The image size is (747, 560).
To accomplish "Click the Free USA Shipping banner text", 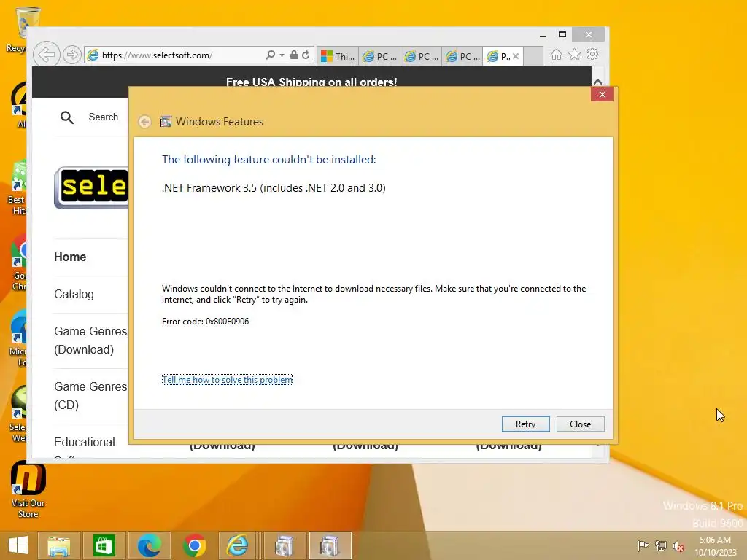I will tap(311, 82).
